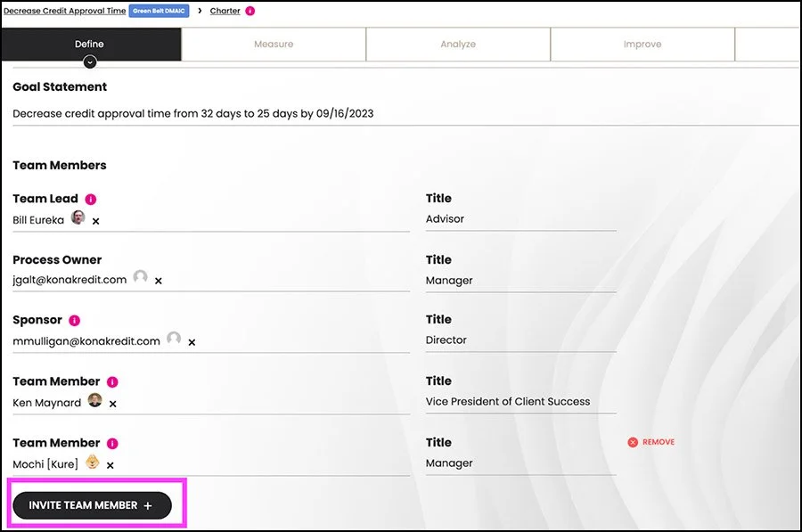
Task: Edit the Director title field
Action: tap(521, 340)
